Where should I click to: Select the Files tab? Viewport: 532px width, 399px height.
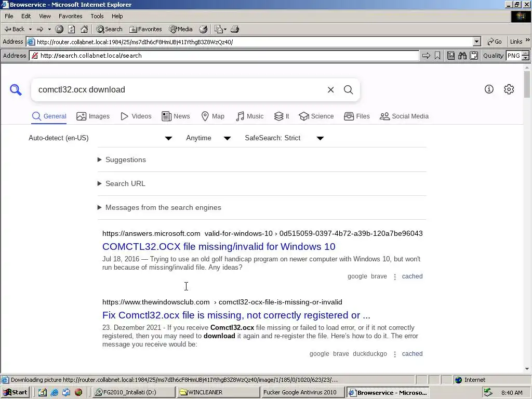point(356,116)
